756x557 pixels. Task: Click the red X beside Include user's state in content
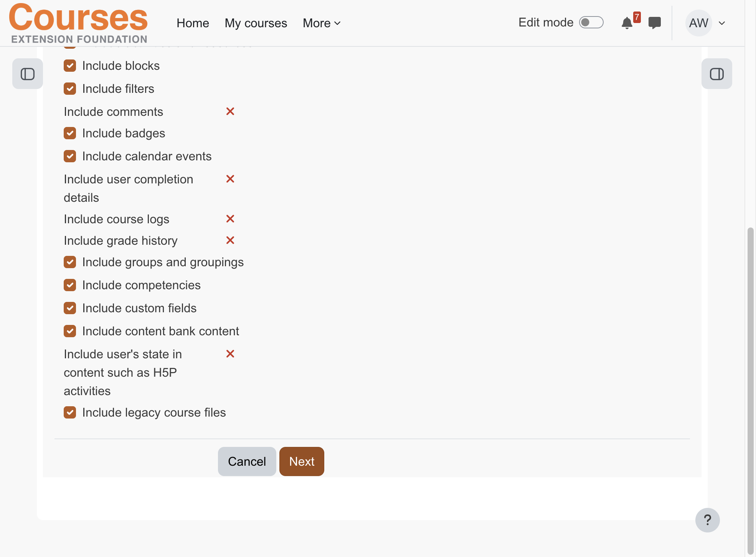coord(230,354)
